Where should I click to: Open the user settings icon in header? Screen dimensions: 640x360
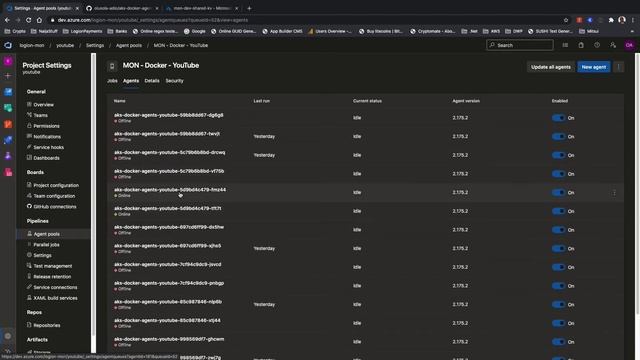(613, 45)
